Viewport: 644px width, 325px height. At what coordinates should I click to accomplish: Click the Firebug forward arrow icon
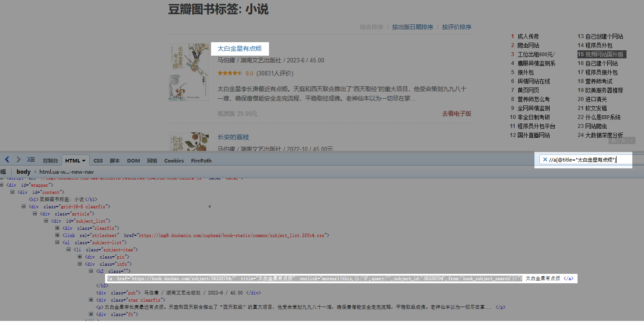[x=18, y=159]
